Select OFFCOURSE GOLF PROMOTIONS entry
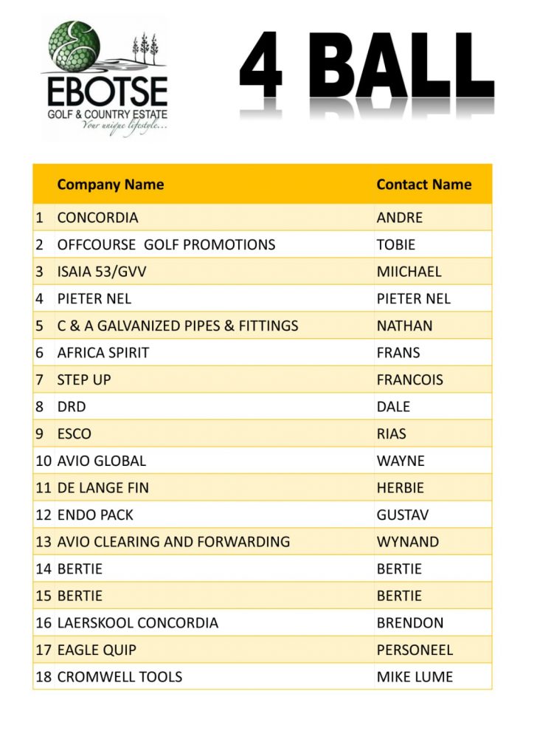This screenshot has height=756, width=537. [166, 244]
